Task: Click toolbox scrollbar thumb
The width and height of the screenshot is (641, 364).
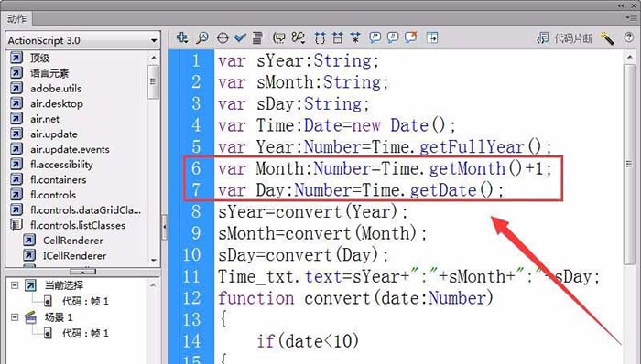Action: point(153,81)
